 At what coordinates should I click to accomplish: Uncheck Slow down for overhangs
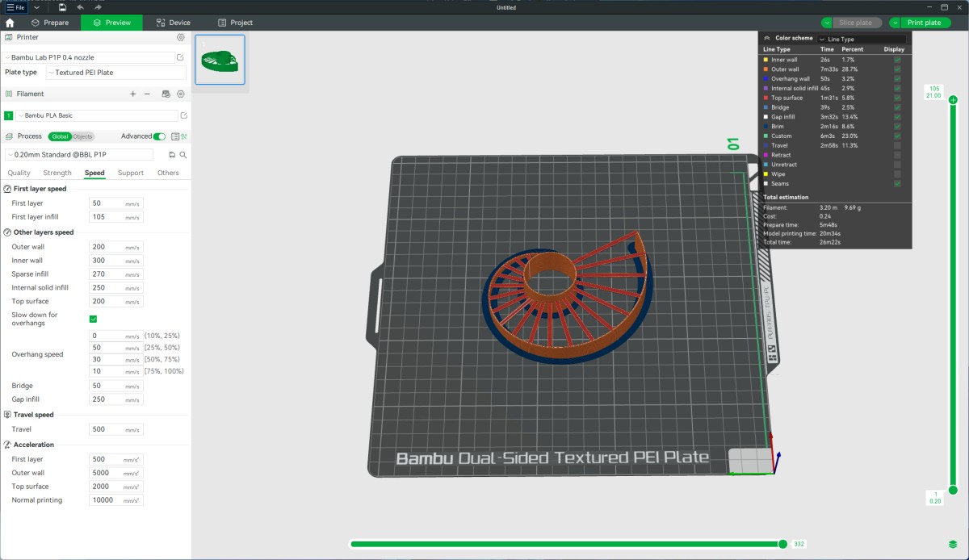93,319
